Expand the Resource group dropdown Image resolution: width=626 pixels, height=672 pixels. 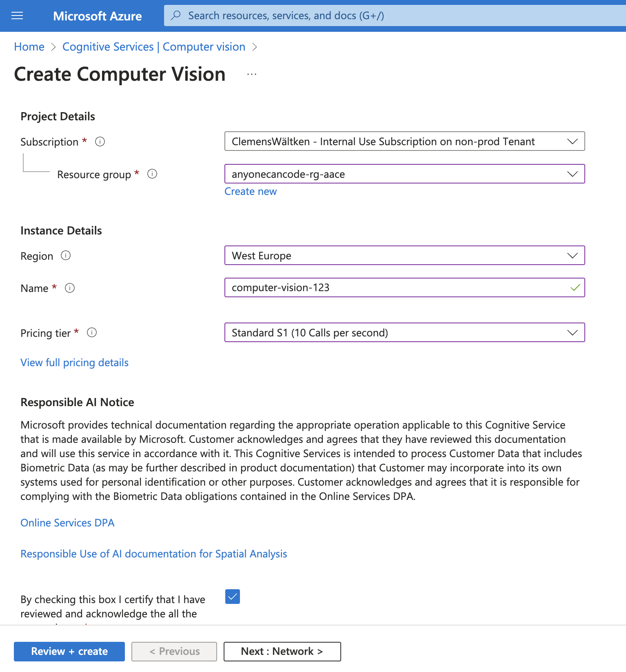573,174
